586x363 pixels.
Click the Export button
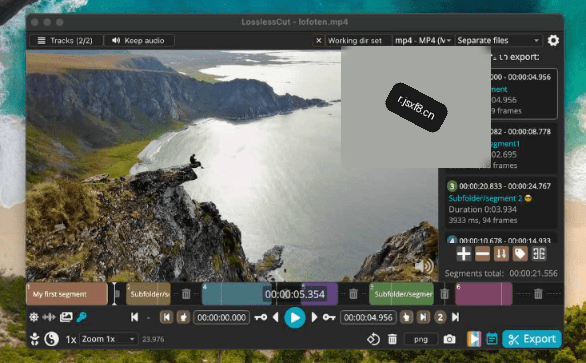tap(531, 339)
